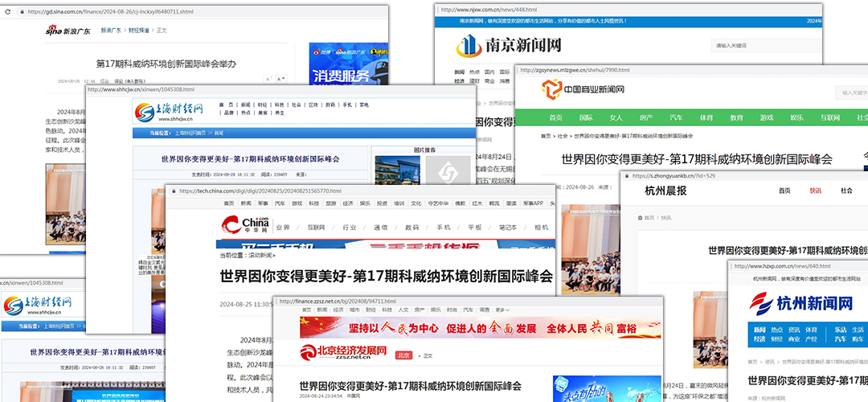The image size is (868, 402).
Task: Open 体育 in the green navigation bar
Action: pyautogui.click(x=706, y=117)
